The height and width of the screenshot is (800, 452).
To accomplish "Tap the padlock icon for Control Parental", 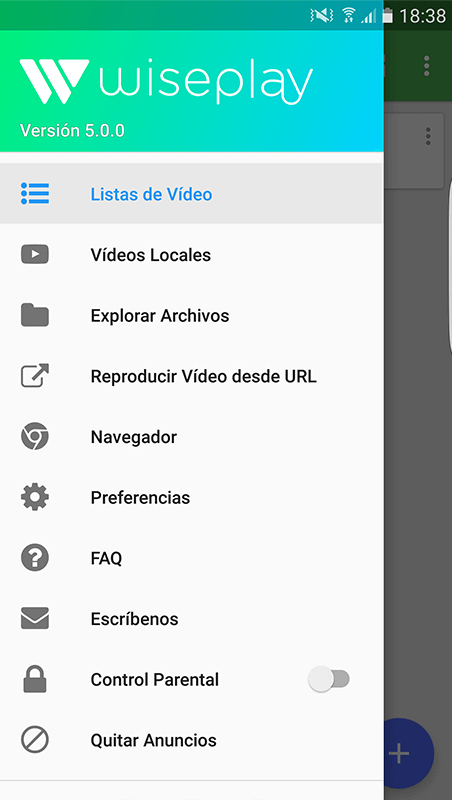I will pos(35,679).
